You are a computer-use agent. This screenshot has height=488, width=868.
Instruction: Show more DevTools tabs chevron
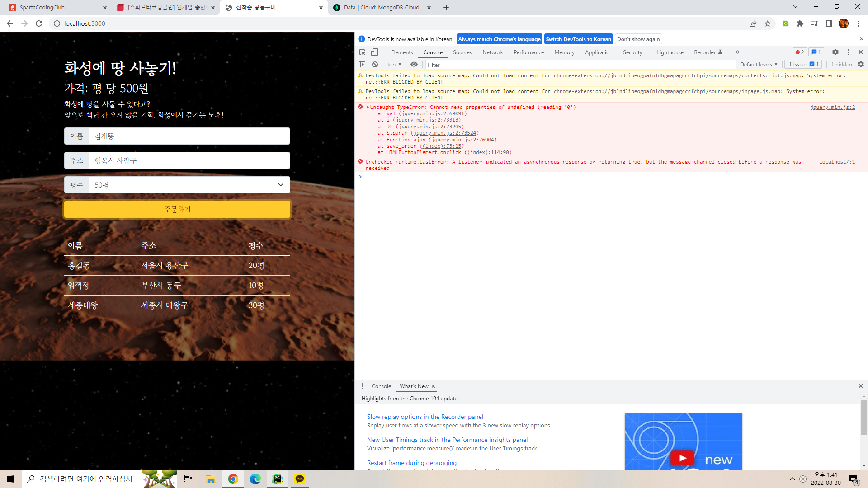coord(737,52)
